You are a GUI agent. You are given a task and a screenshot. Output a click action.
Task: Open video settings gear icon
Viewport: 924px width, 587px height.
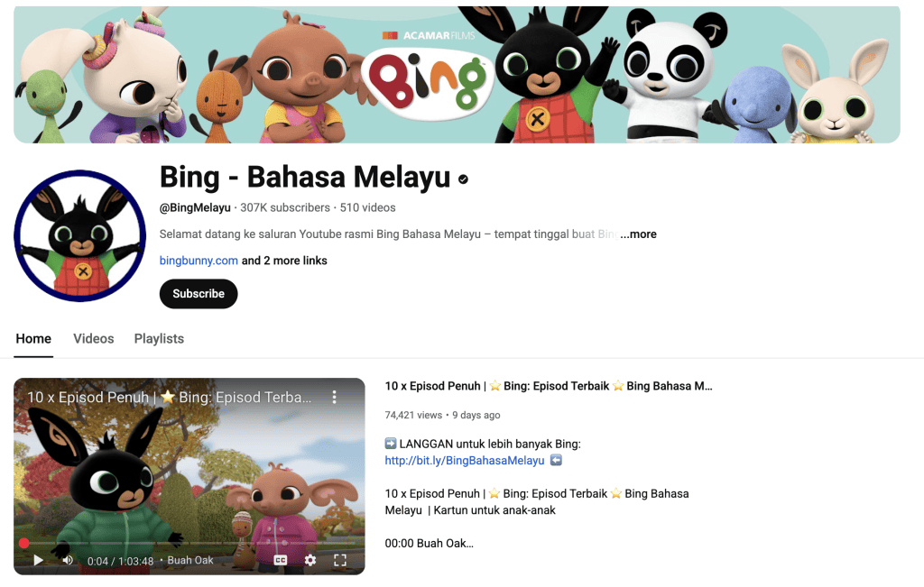tap(310, 560)
